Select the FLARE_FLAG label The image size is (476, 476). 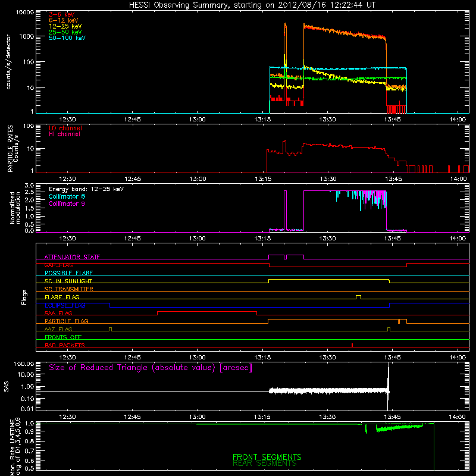click(x=62, y=297)
